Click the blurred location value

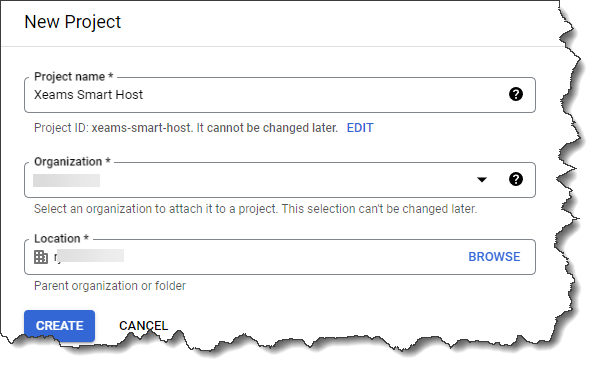(x=89, y=256)
